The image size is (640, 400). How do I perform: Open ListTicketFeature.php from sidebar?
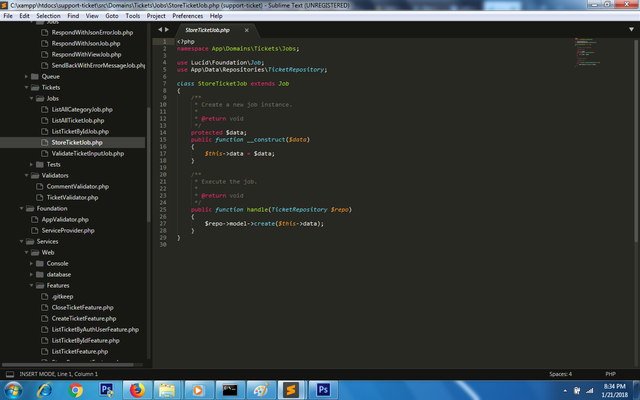pyautogui.click(x=80, y=352)
